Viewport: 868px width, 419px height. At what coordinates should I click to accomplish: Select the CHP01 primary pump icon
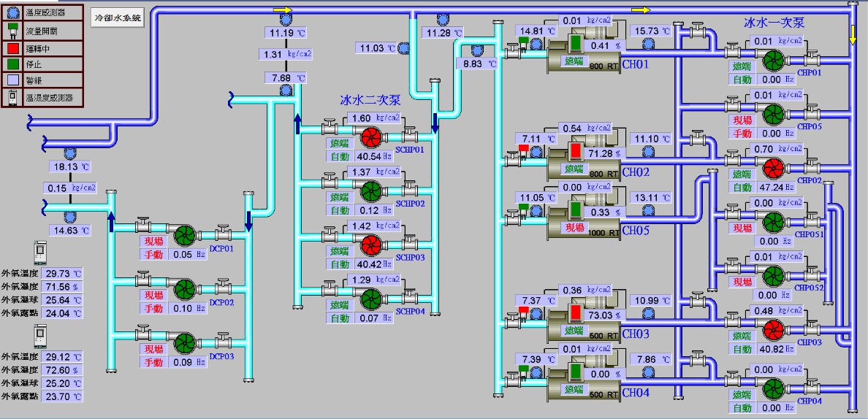point(773,61)
